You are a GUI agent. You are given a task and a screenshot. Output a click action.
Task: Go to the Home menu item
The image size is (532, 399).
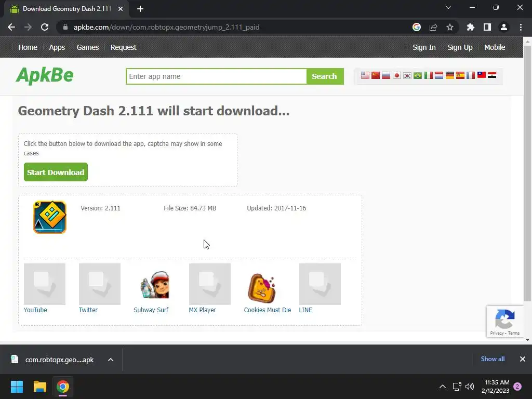pyautogui.click(x=28, y=47)
